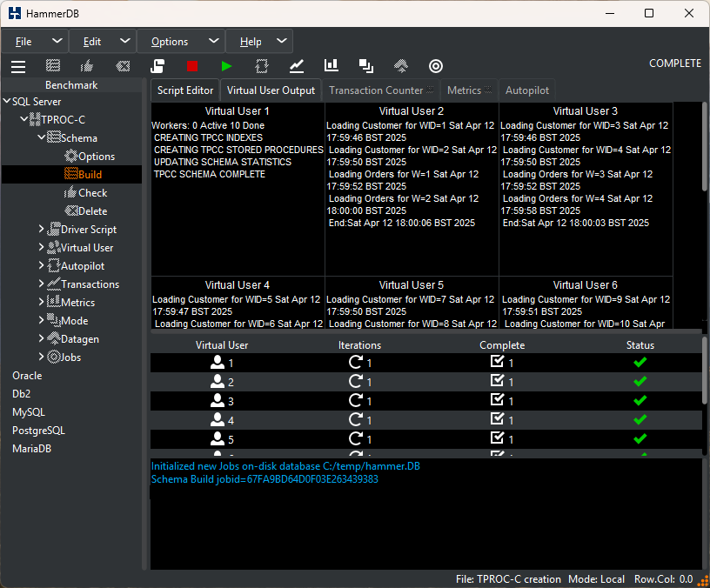
Task: Expand the Datagen tree node
Action: [x=41, y=338]
